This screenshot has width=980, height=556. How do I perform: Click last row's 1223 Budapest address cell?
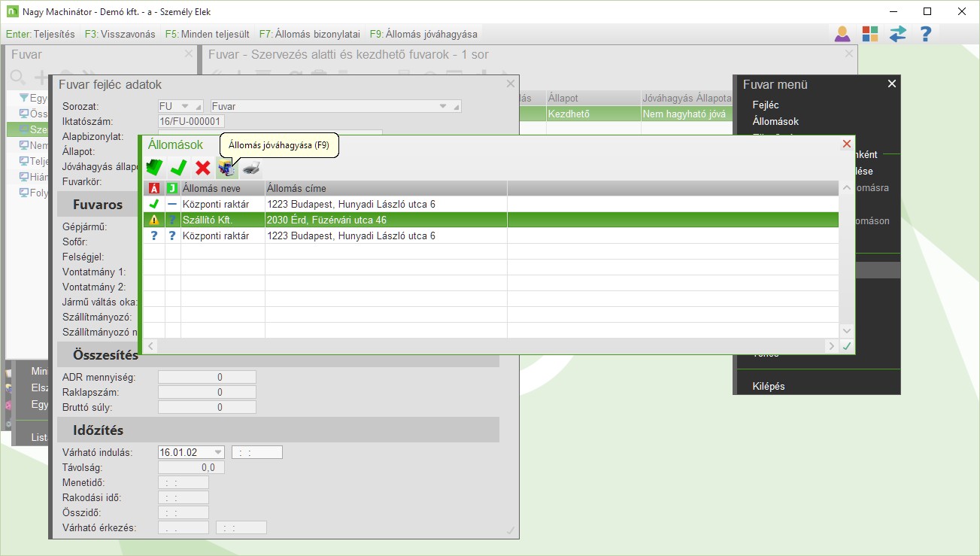click(386, 235)
